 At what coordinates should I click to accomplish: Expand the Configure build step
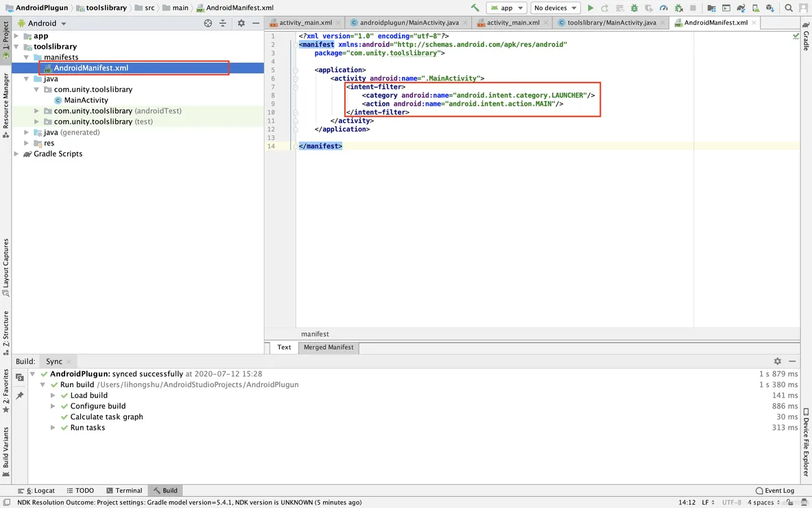(53, 406)
